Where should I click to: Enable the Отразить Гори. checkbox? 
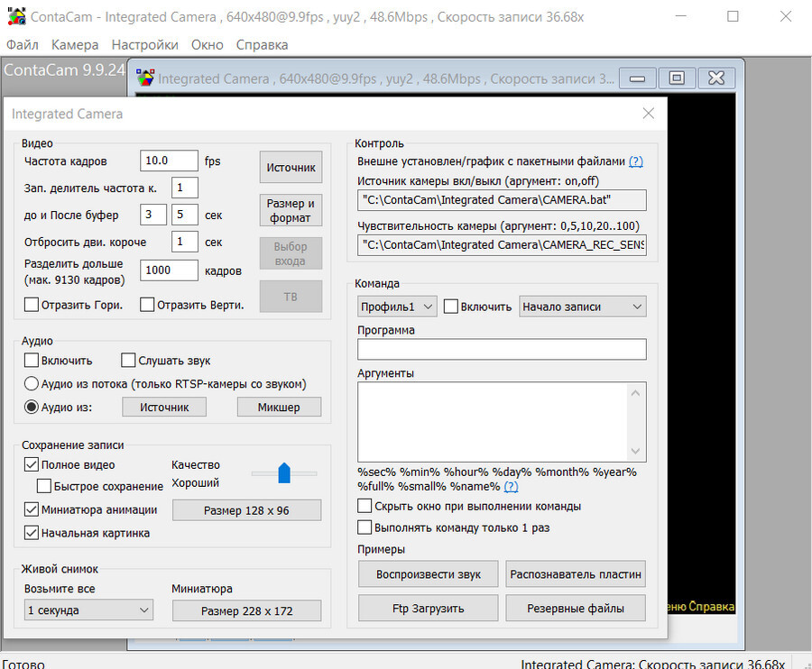(32, 305)
